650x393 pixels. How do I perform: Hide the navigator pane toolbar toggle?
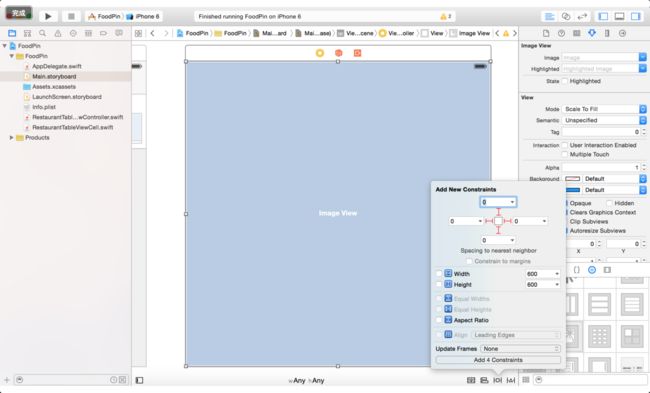604,17
